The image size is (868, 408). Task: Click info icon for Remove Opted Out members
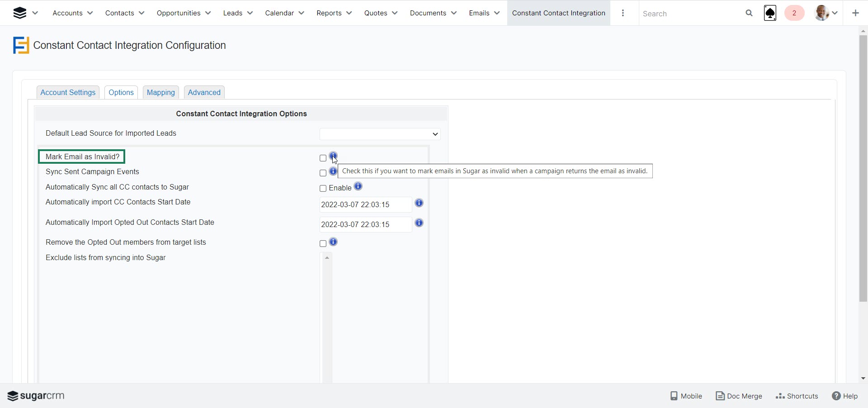pyautogui.click(x=333, y=242)
